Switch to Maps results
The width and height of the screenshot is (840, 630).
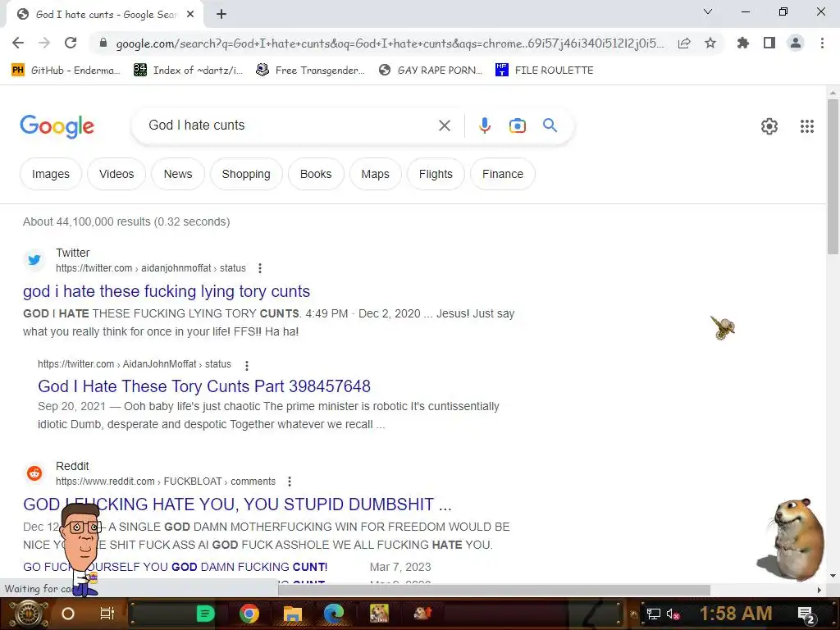[376, 174]
